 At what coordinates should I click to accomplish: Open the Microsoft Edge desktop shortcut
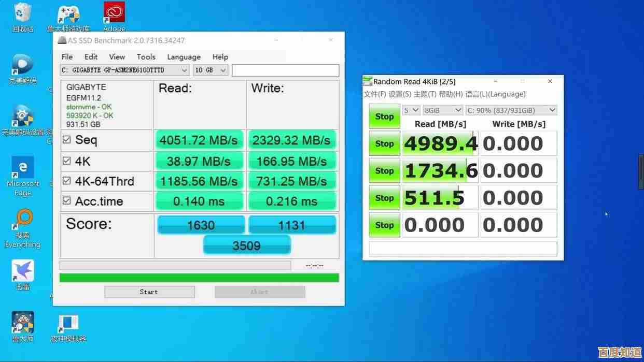click(22, 170)
